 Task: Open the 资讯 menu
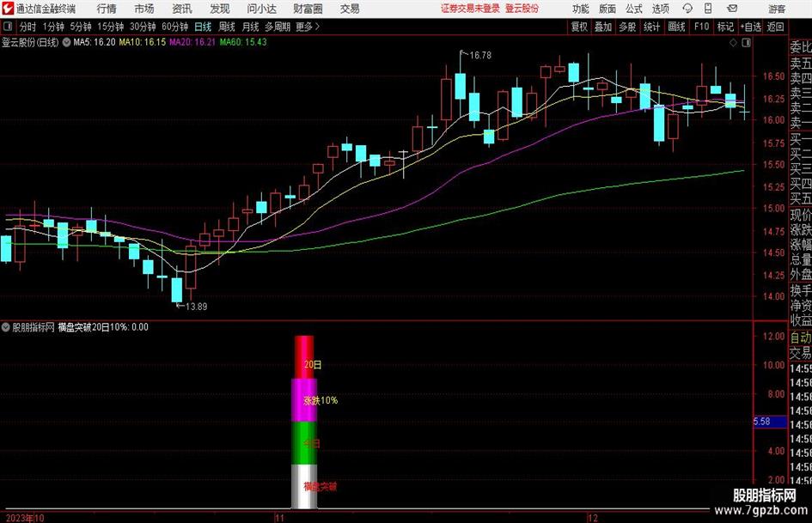point(182,9)
